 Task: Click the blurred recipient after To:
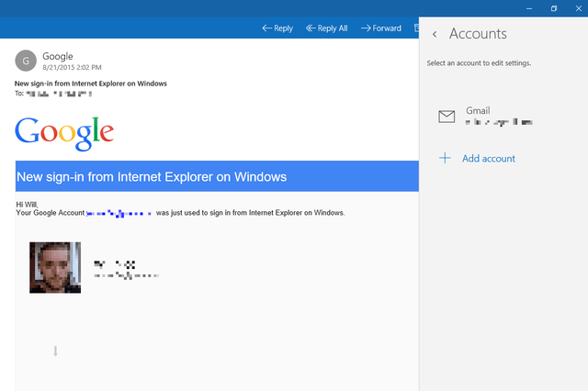pos(59,94)
